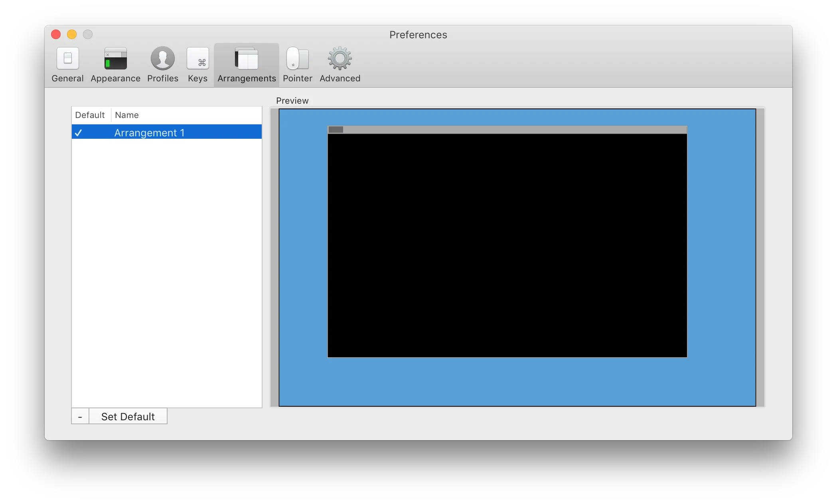
Task: Click the Preferences window title text
Action: point(418,35)
